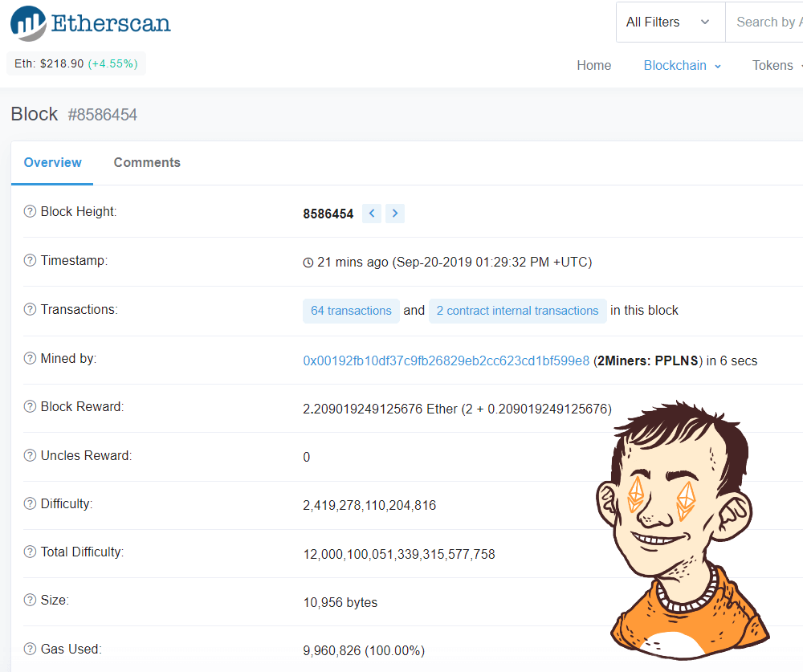Click help icon next to Block Reward
Image resolution: width=803 pixels, height=672 pixels.
click(30, 407)
